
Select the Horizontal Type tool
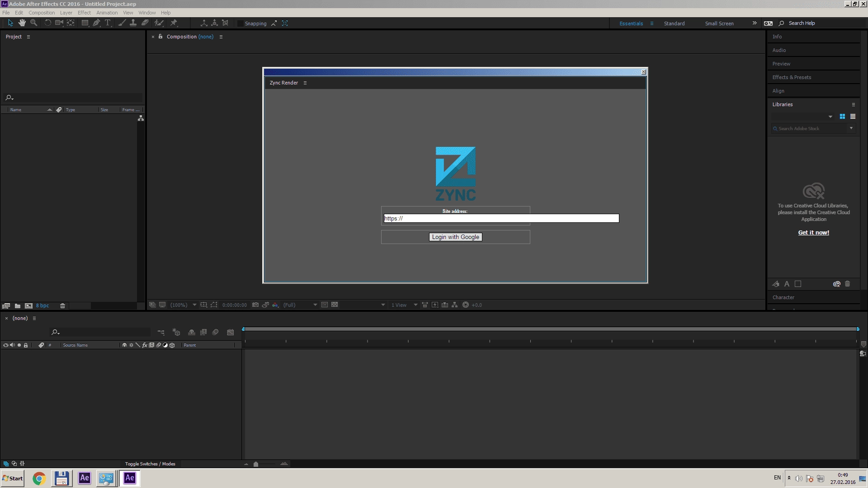pyautogui.click(x=108, y=23)
